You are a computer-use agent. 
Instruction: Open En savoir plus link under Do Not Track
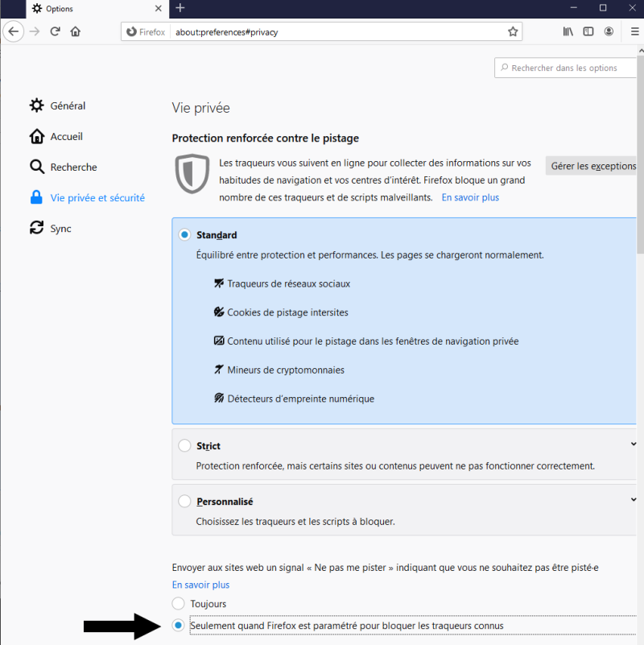pos(200,585)
